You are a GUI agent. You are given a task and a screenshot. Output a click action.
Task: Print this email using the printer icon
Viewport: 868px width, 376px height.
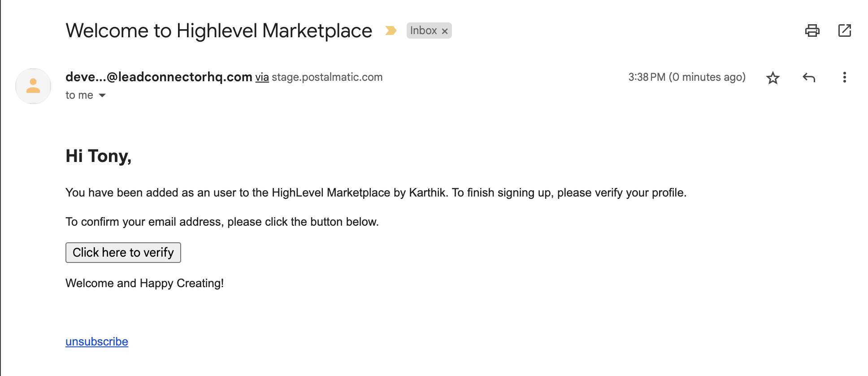(x=812, y=31)
